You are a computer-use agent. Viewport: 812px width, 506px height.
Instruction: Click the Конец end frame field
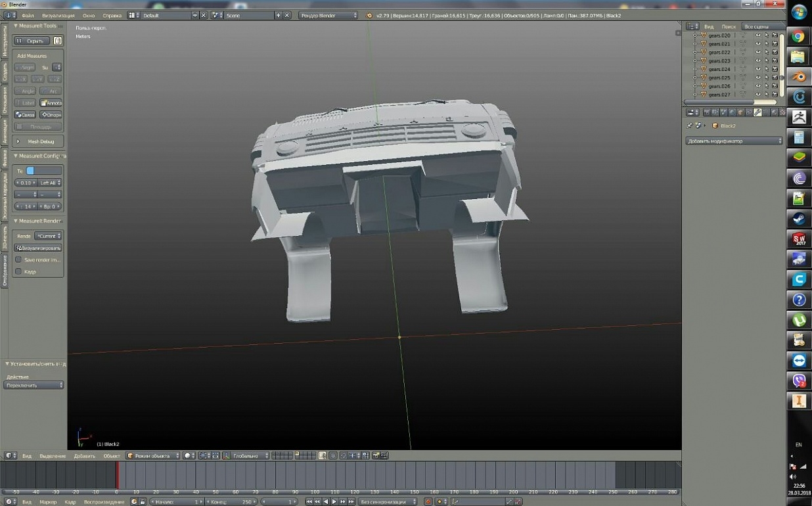coord(232,501)
